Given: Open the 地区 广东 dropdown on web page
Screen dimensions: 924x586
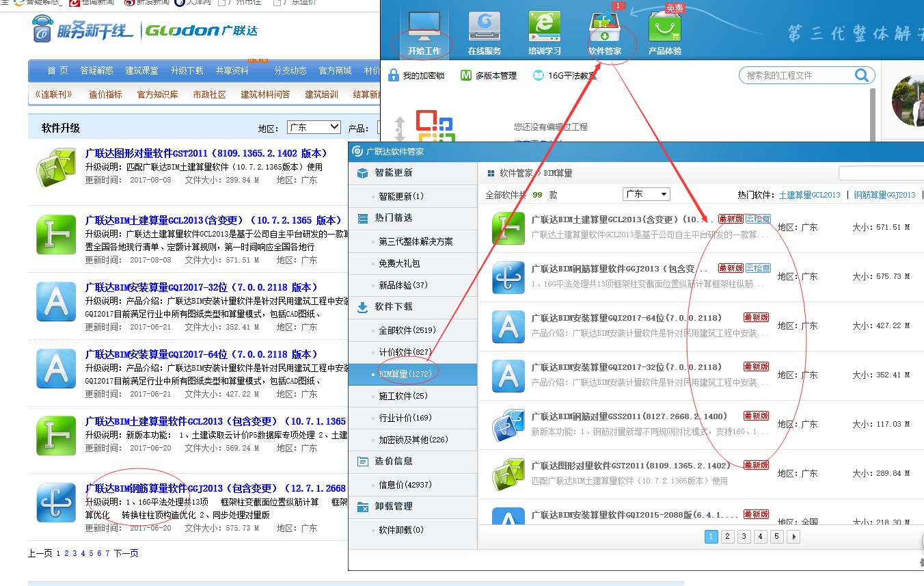Looking at the screenshot, I should (x=314, y=127).
